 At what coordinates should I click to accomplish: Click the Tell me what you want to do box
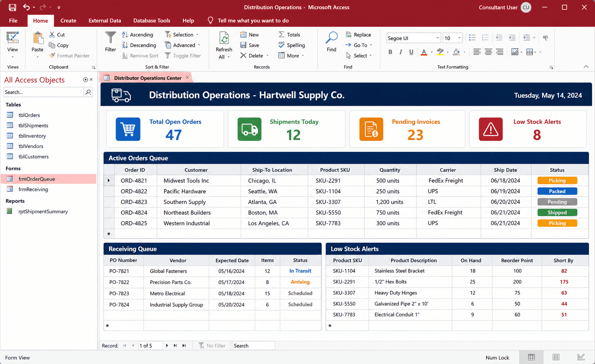(x=253, y=20)
